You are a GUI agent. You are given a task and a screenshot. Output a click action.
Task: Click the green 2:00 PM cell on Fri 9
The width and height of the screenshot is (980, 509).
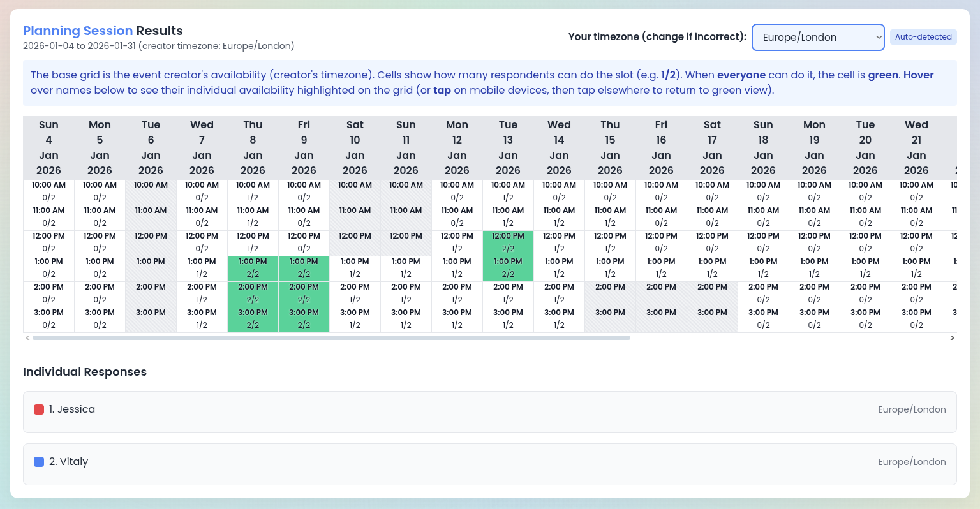[304, 294]
